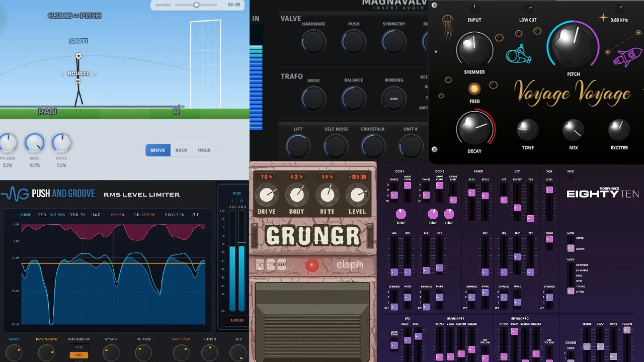The image size is (644, 362).
Task: Click the ATTACK knob in the RMS limiter
Action: coord(111,353)
